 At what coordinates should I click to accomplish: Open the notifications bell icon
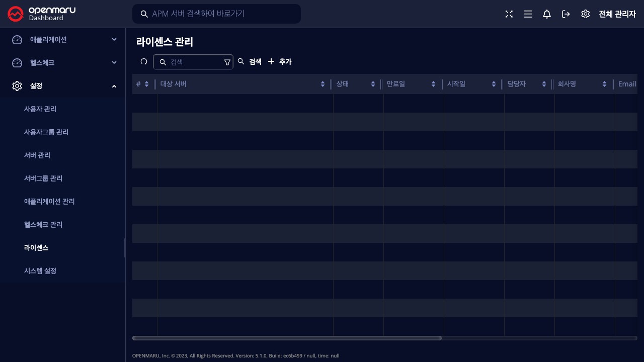point(547,14)
